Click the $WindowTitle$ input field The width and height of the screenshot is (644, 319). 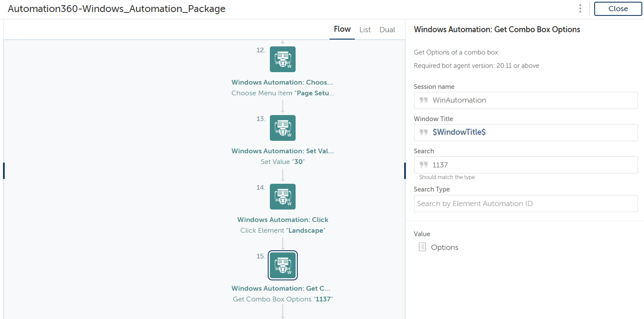(532, 132)
